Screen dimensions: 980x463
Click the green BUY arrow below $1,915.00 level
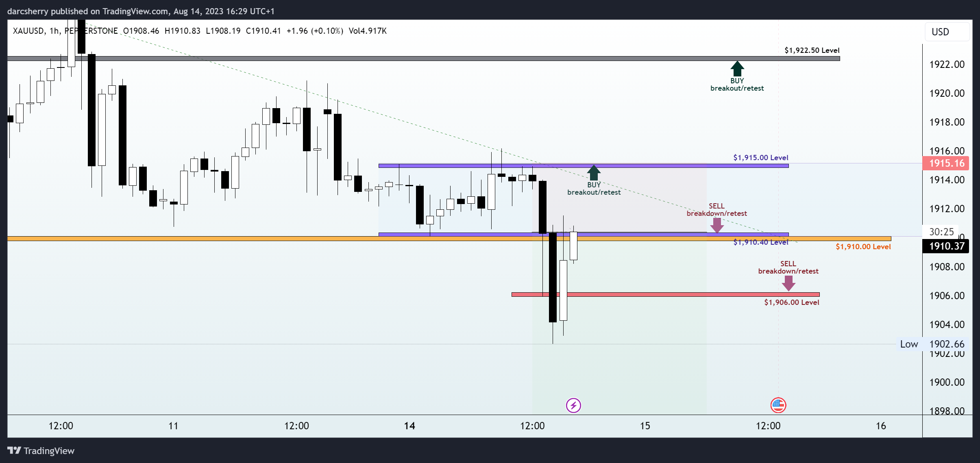coord(594,173)
